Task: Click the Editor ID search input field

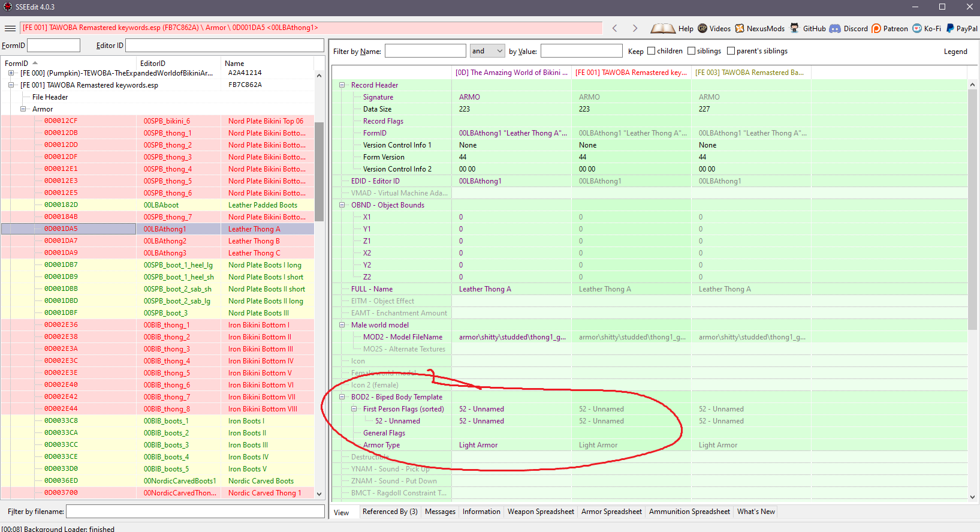Action: click(x=225, y=46)
